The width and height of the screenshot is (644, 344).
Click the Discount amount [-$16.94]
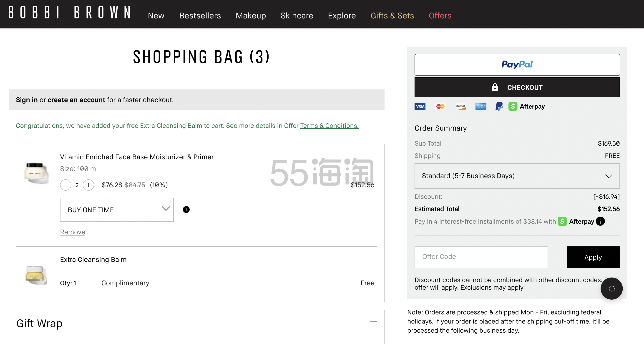[606, 197]
